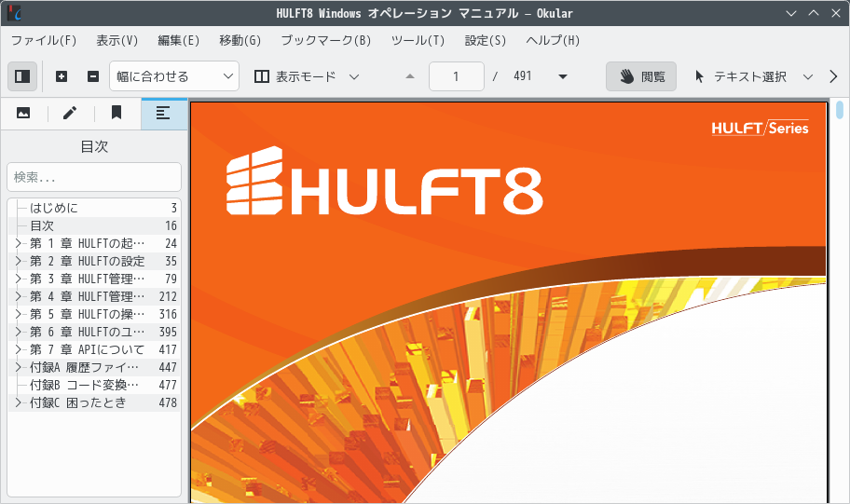Click the vertical scrollbar handle of document
850x504 pixels.
[x=840, y=110]
